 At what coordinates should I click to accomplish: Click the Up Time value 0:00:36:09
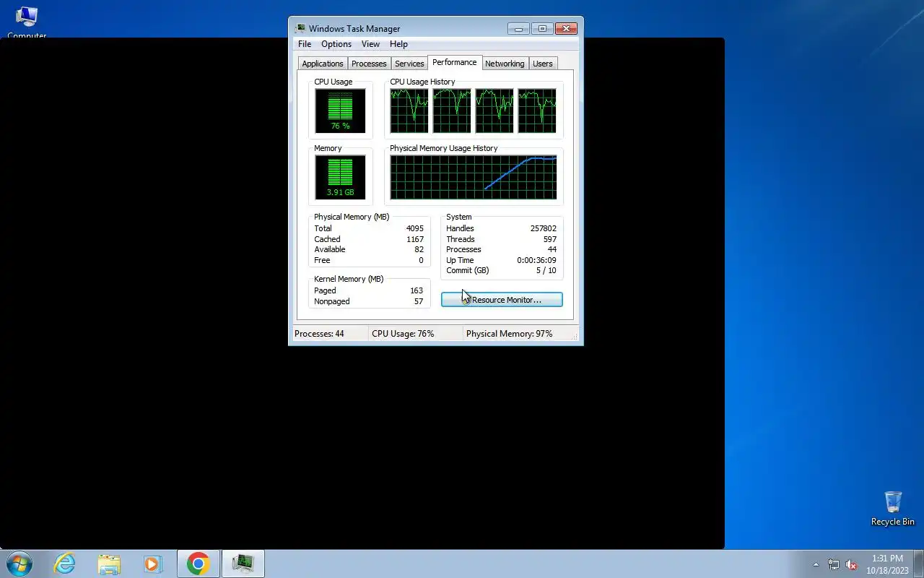[x=537, y=260]
